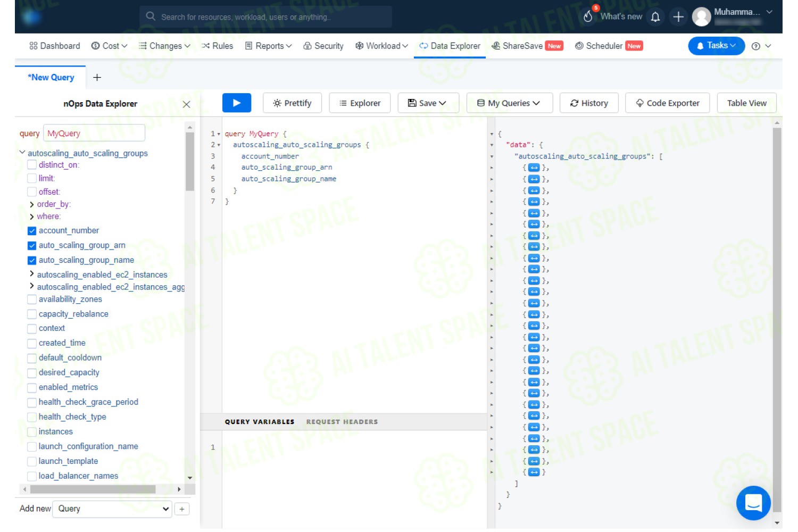Collapse the root result brace arrow
The height and width of the screenshot is (532, 798).
click(492, 134)
